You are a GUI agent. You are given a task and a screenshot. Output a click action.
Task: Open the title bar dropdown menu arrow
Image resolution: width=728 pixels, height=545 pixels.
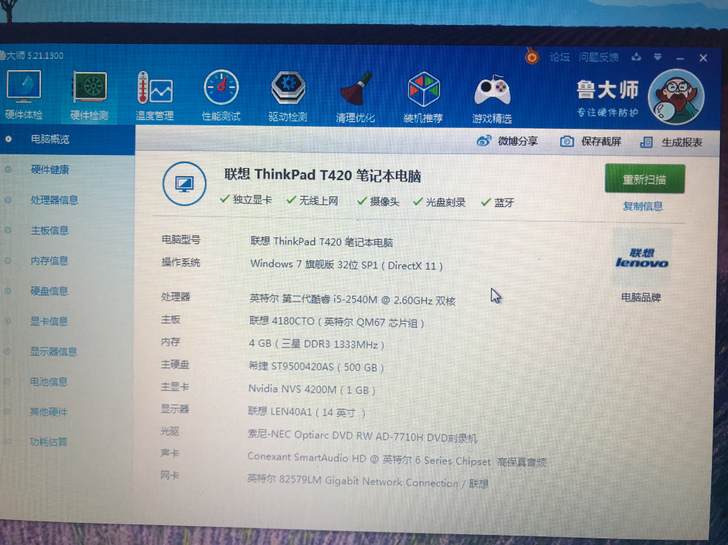tap(658, 57)
